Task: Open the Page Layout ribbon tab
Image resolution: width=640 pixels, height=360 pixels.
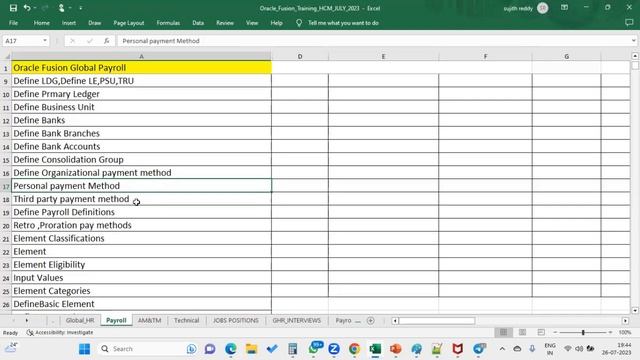Action: [129, 23]
